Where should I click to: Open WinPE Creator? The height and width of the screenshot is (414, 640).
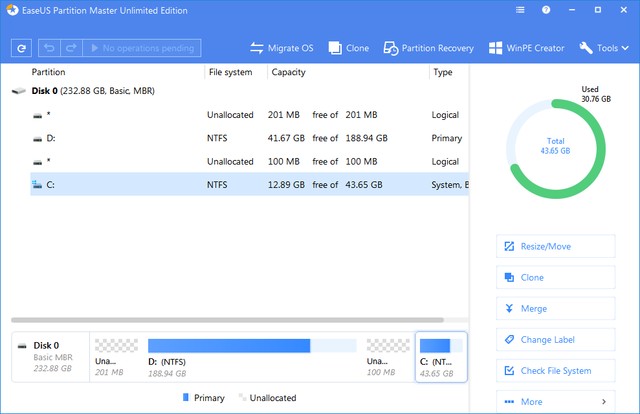(526, 48)
